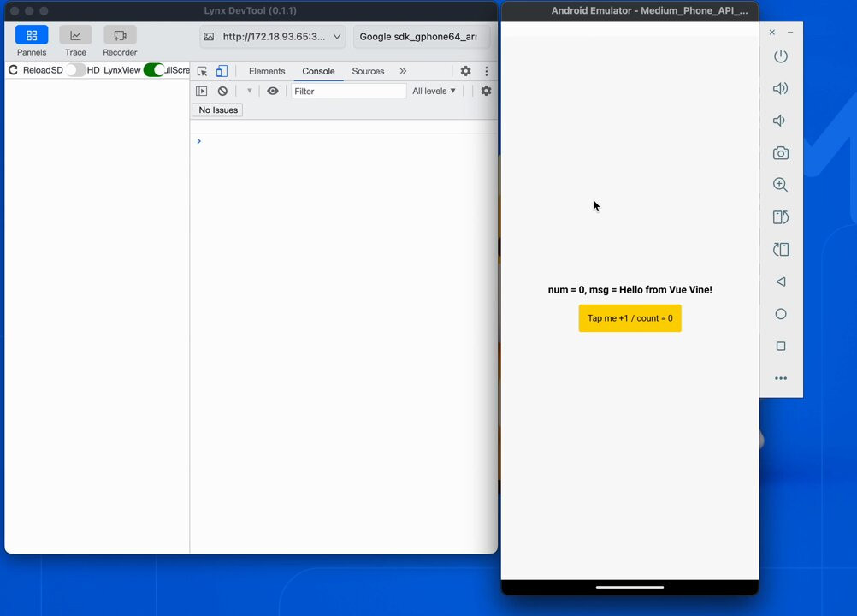The image size is (857, 616).
Task: Disable the LynxView fullscreen toggle
Action: (154, 70)
